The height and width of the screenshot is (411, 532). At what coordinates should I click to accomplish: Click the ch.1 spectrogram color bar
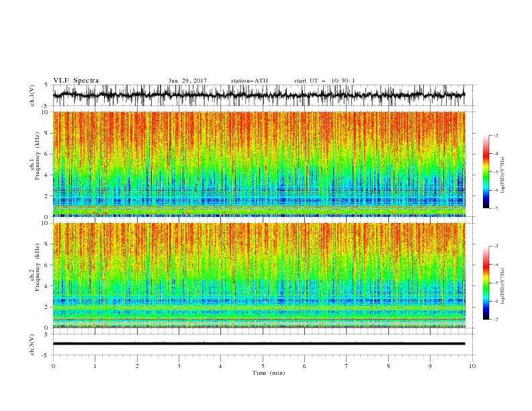tap(486, 172)
